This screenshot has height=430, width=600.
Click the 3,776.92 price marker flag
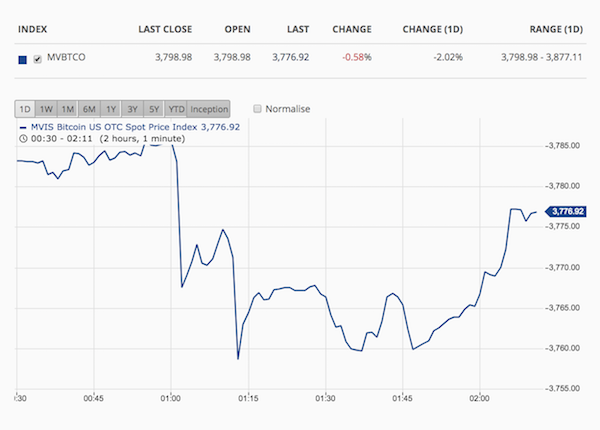[x=566, y=211]
